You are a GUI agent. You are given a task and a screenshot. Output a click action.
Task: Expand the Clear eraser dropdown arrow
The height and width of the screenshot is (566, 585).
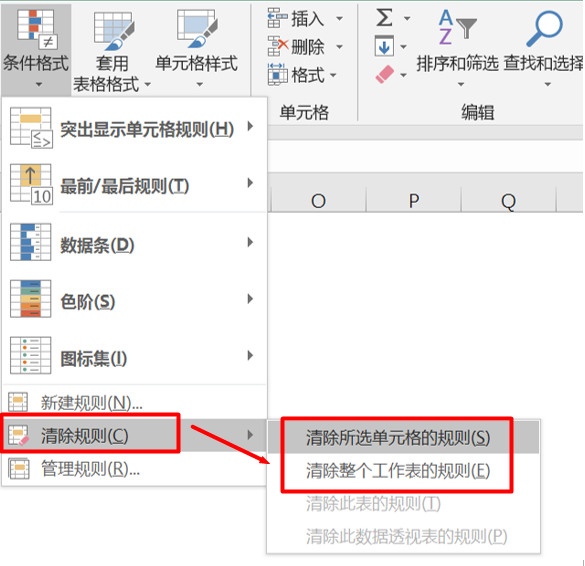tap(403, 75)
